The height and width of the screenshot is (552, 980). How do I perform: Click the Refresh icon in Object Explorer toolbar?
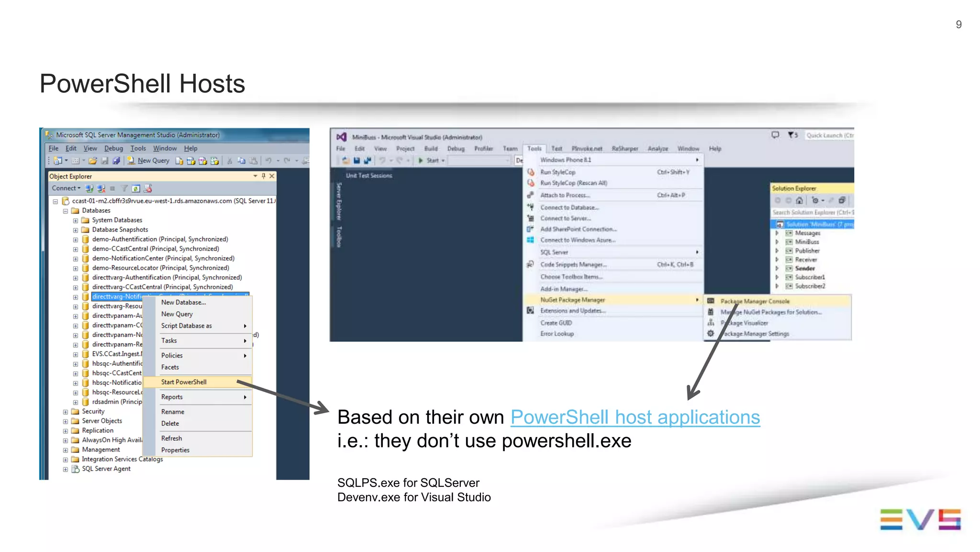tap(136, 189)
